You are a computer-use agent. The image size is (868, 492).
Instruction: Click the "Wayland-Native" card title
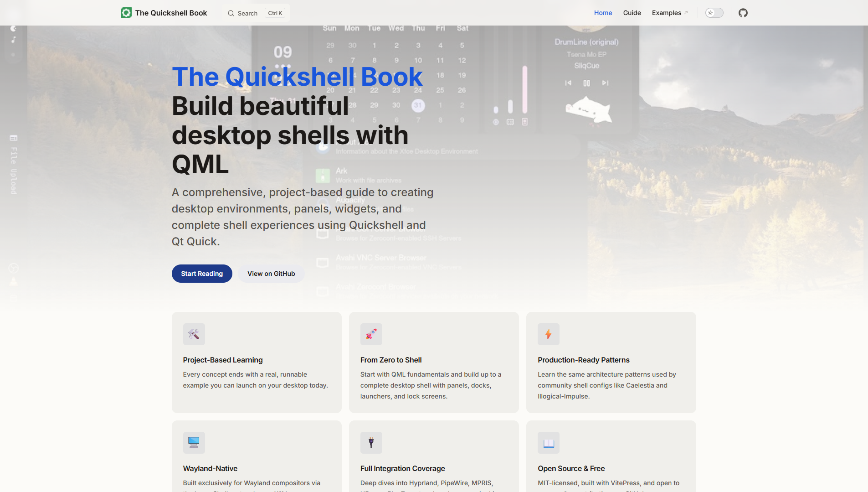[x=210, y=468]
